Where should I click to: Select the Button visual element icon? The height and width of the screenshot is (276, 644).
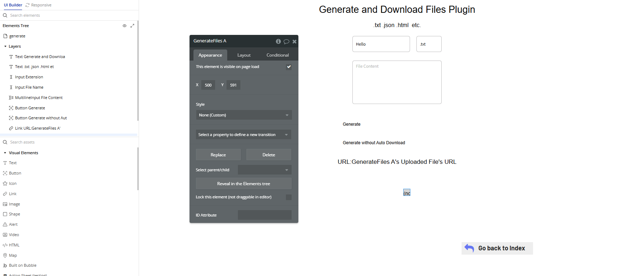click(5, 173)
